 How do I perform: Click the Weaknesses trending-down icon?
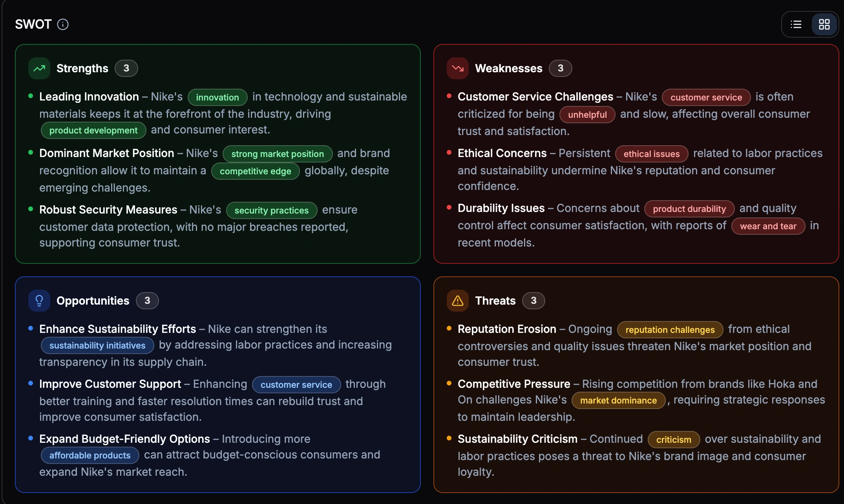(457, 68)
